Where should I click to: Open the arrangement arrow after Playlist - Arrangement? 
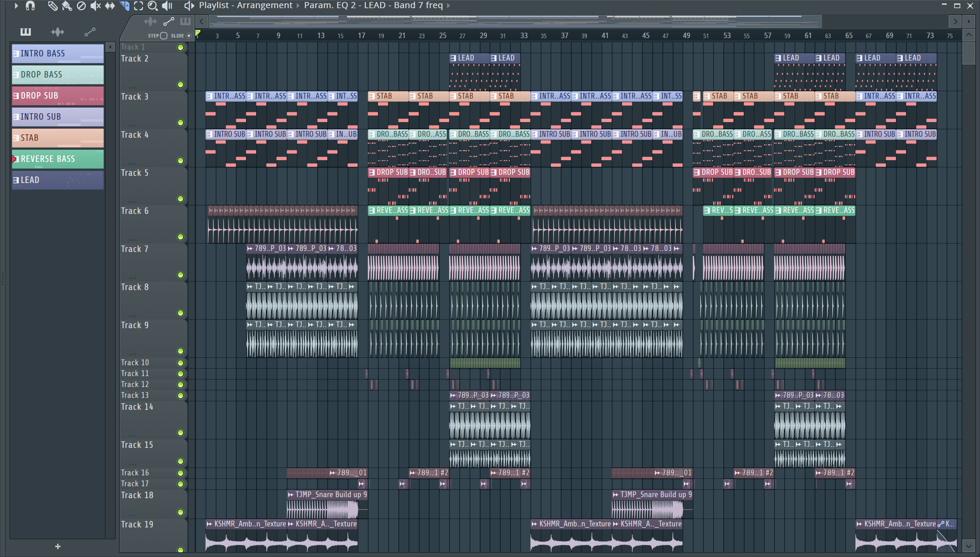pyautogui.click(x=298, y=5)
